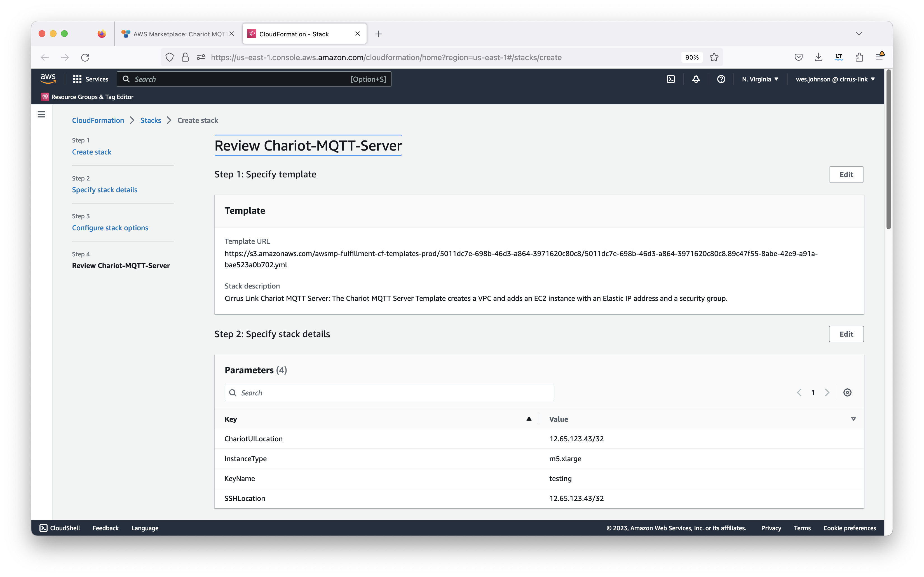
Task: Sort parameters by Value column arrow
Action: 853,419
